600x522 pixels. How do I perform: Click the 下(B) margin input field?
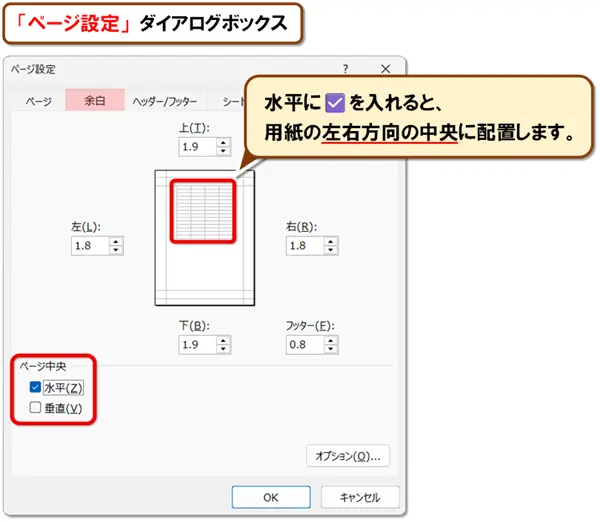tap(198, 345)
